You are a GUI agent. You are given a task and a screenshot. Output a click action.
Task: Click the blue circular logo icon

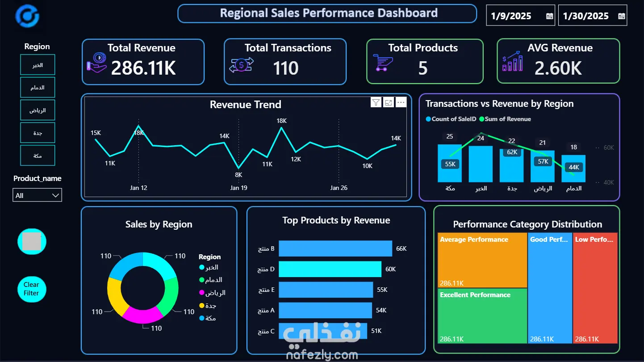click(x=27, y=16)
